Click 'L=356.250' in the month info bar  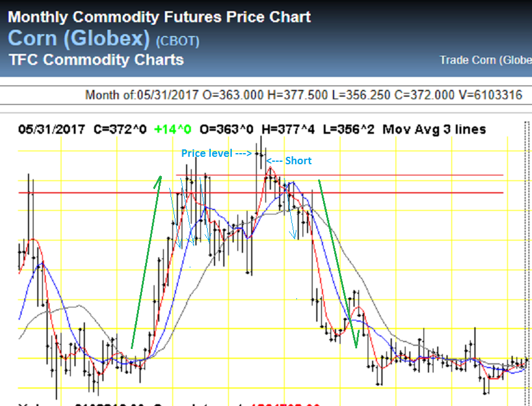tap(361, 95)
